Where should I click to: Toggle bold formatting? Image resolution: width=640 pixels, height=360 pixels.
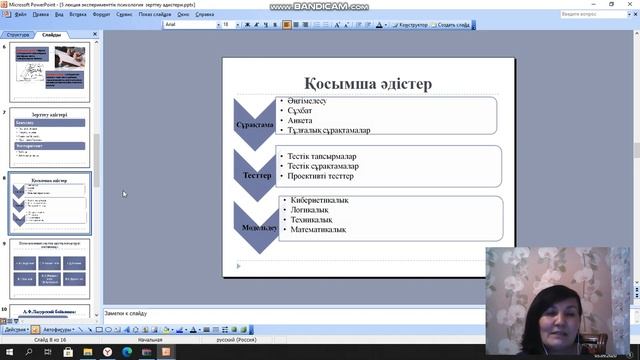pyautogui.click(x=247, y=25)
